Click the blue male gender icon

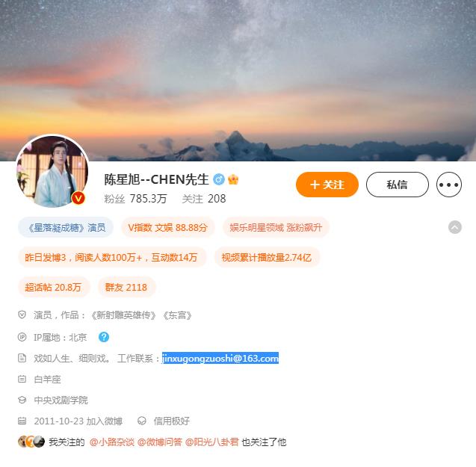[x=218, y=179]
